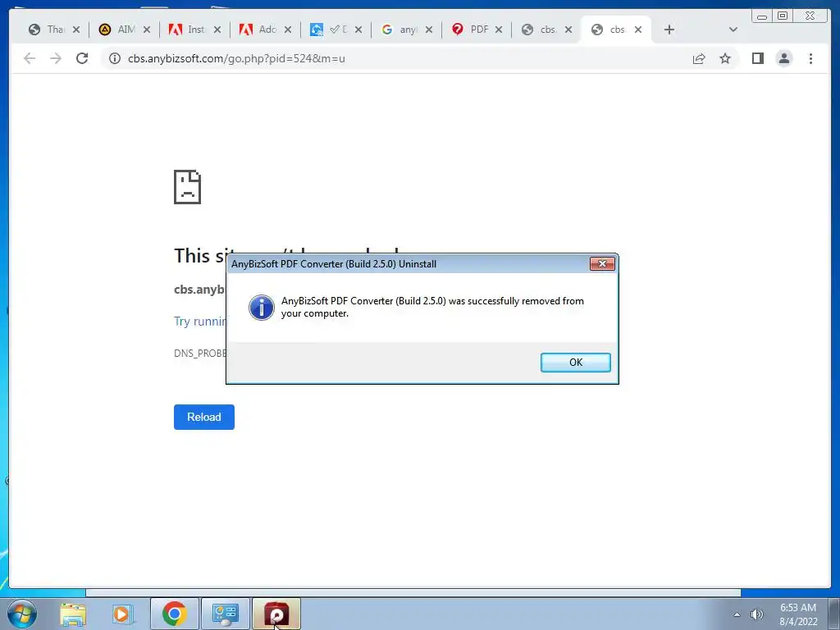Click the blue Reload button

204,417
